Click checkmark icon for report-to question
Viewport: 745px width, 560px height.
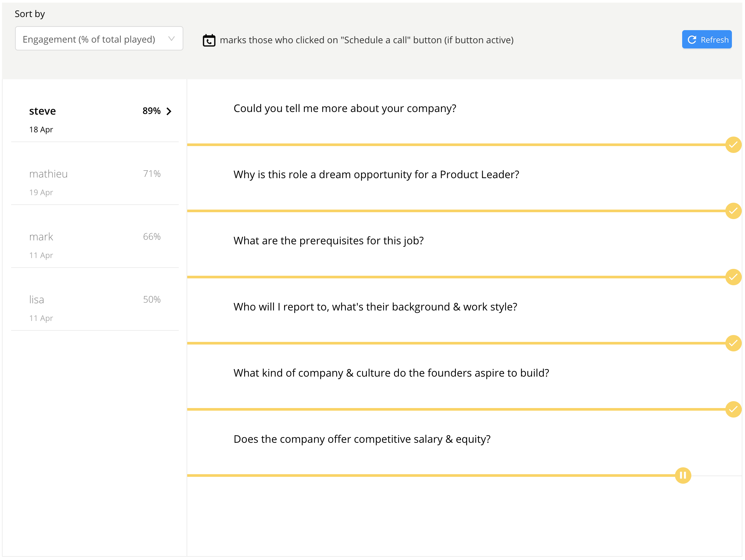click(x=733, y=343)
